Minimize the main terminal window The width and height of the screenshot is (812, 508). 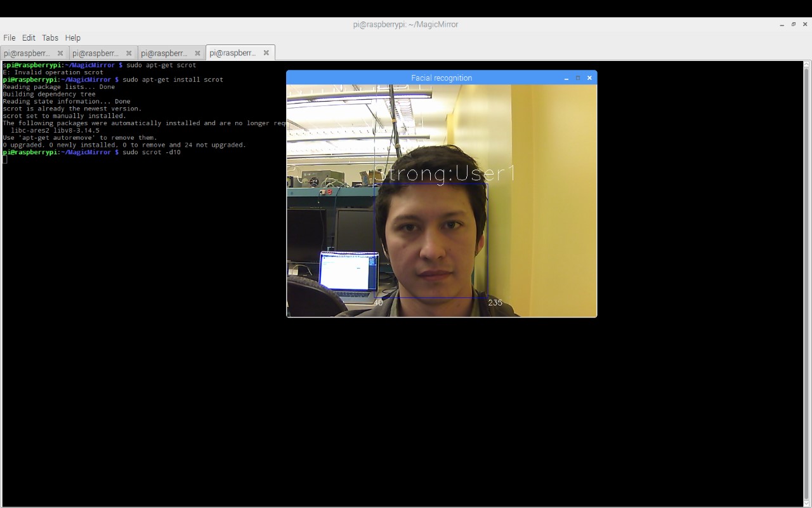point(782,25)
